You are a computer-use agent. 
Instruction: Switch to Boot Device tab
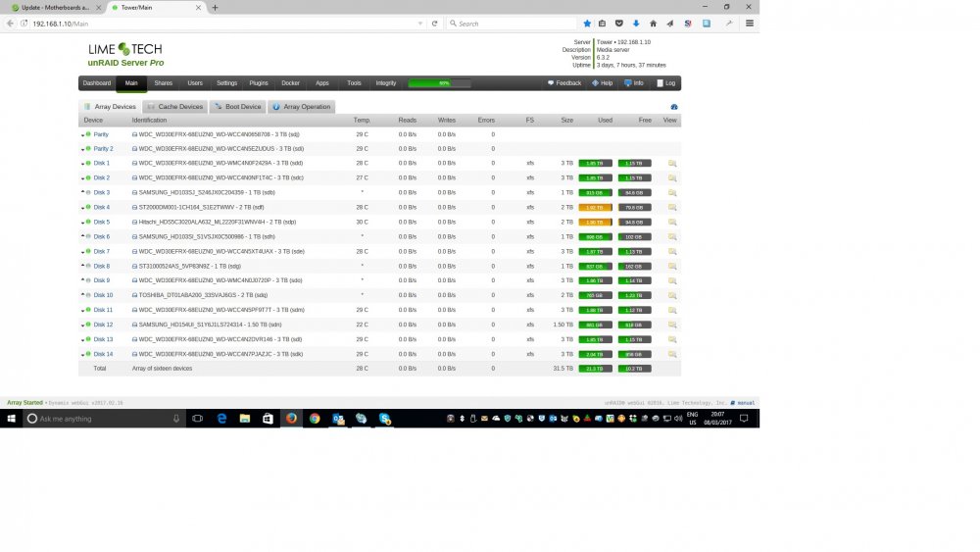click(x=238, y=107)
